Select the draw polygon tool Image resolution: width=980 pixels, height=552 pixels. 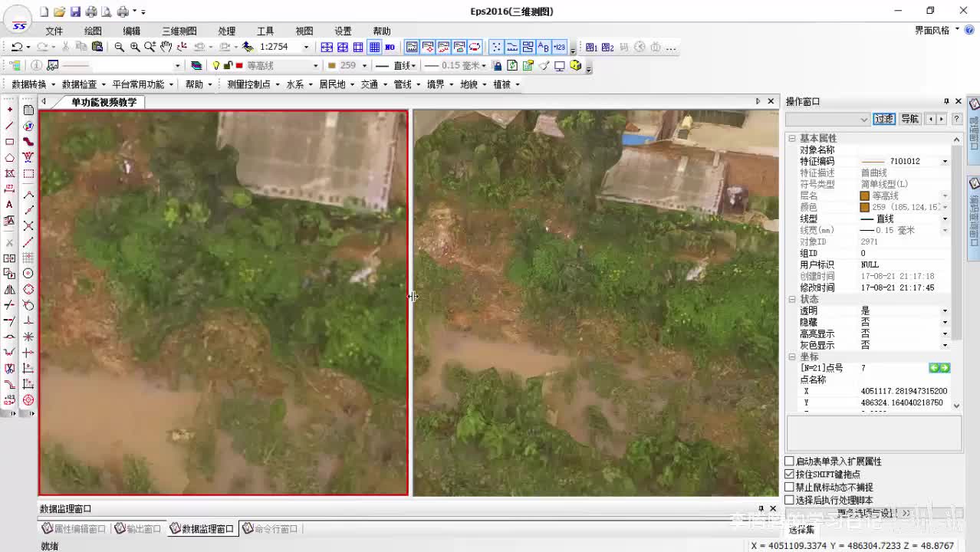9,158
